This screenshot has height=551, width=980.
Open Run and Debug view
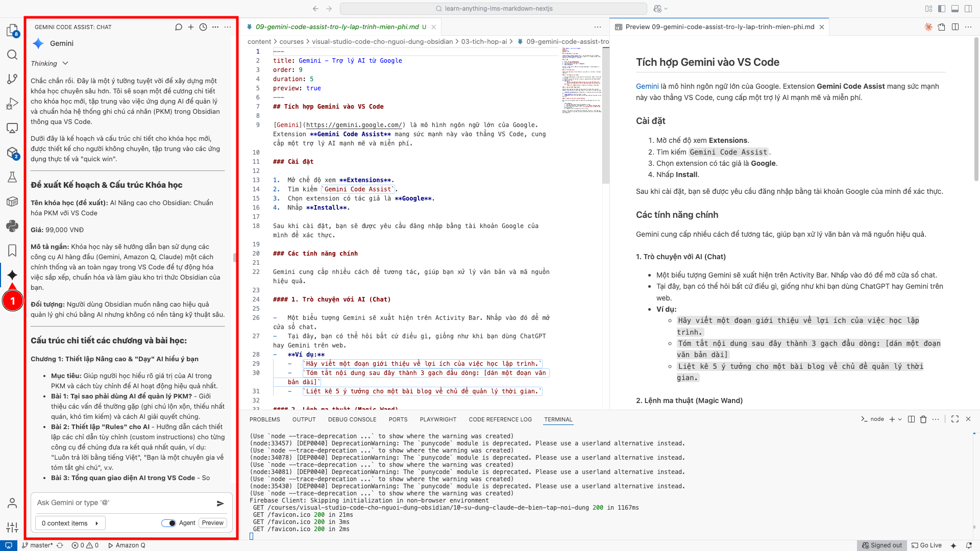12,104
